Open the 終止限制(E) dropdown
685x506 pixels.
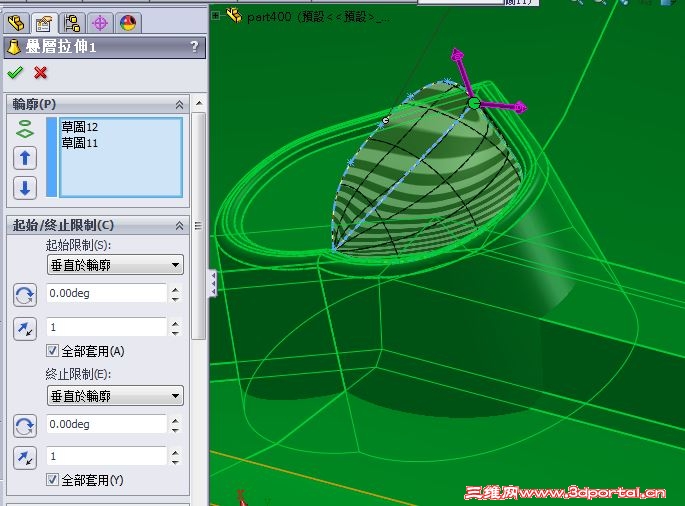(115, 396)
